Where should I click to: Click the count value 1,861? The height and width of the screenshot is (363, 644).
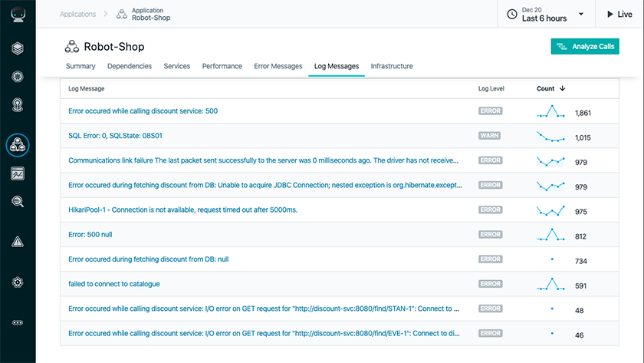pyautogui.click(x=583, y=113)
